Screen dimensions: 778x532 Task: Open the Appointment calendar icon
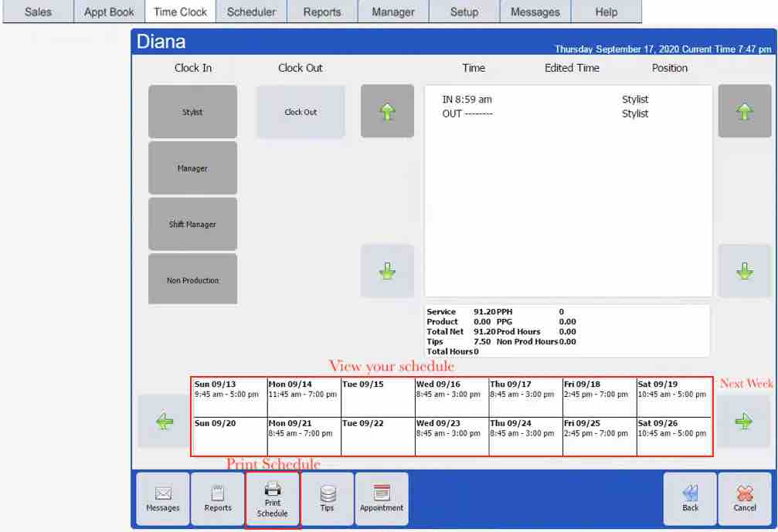click(x=382, y=499)
